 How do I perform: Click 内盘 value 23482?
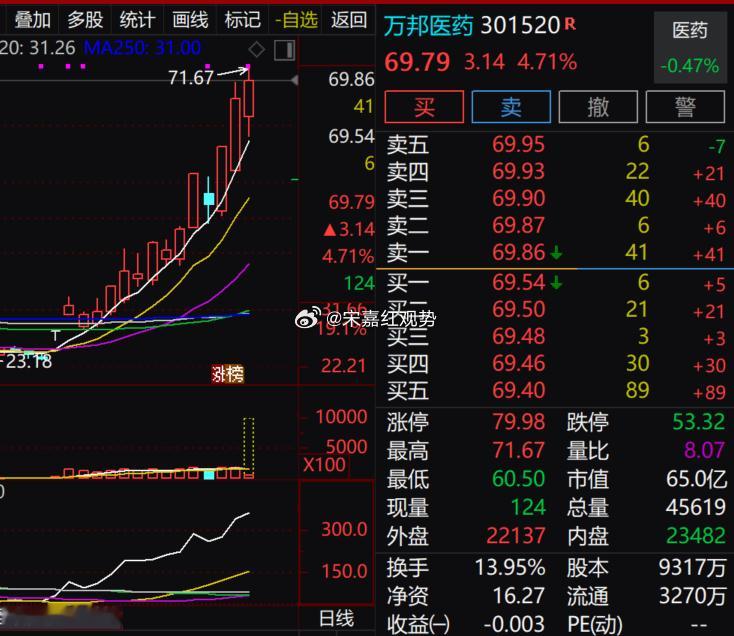tap(696, 536)
